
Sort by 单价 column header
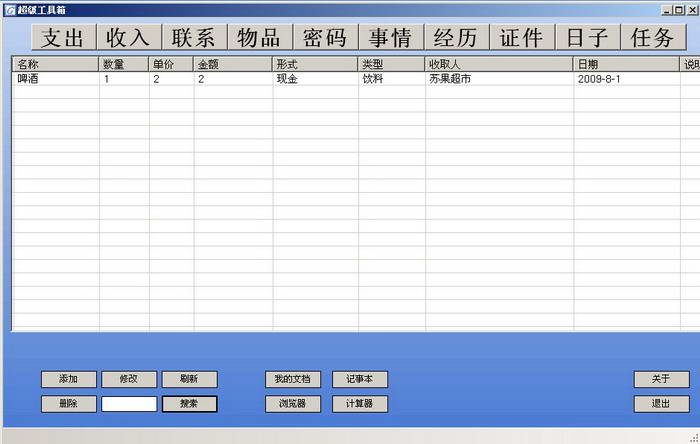(171, 64)
